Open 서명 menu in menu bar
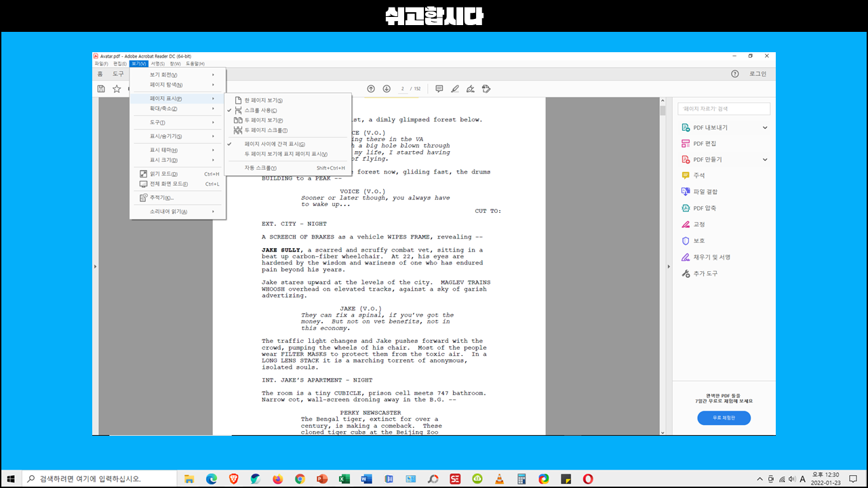Viewport: 868px width, 488px height. point(157,64)
